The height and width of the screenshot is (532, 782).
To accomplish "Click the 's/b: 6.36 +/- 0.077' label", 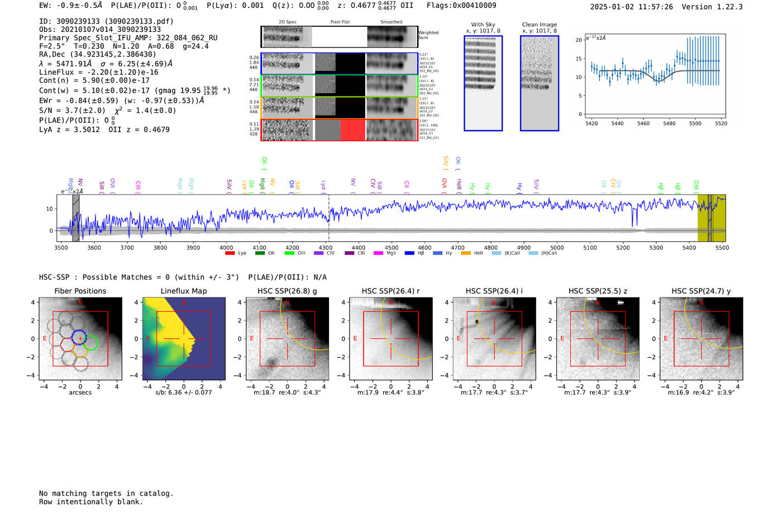I will (x=184, y=392).
